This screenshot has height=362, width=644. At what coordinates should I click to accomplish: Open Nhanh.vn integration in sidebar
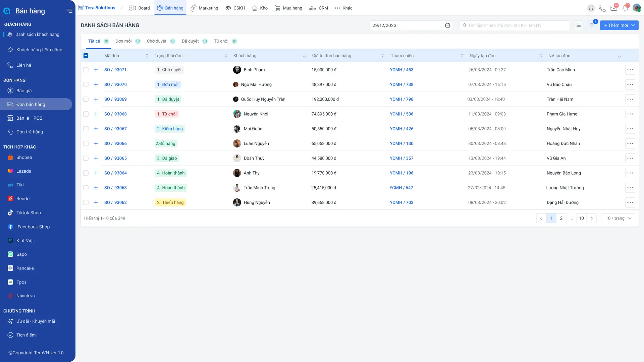click(x=25, y=296)
